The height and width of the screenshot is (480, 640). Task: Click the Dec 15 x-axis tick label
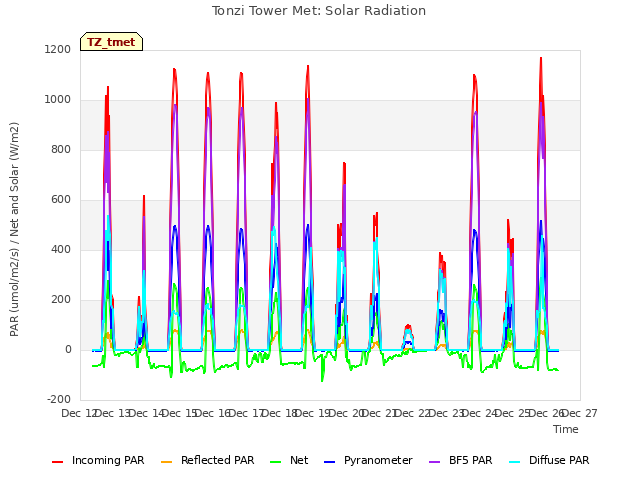(x=179, y=413)
